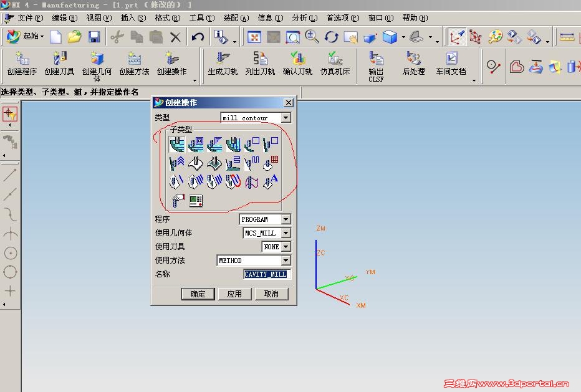The width and height of the screenshot is (581, 392).
Task: Open the 工具(T) menu
Action: point(201,18)
